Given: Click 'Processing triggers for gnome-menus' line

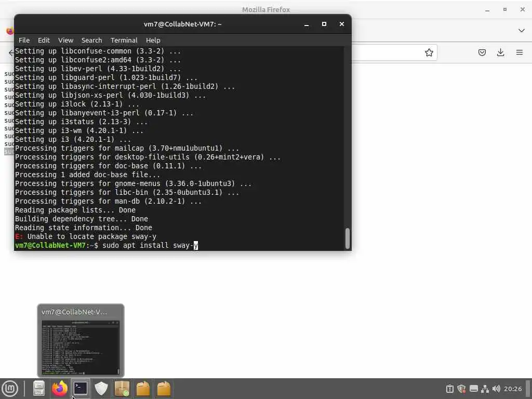Looking at the screenshot, I should tap(134, 183).
